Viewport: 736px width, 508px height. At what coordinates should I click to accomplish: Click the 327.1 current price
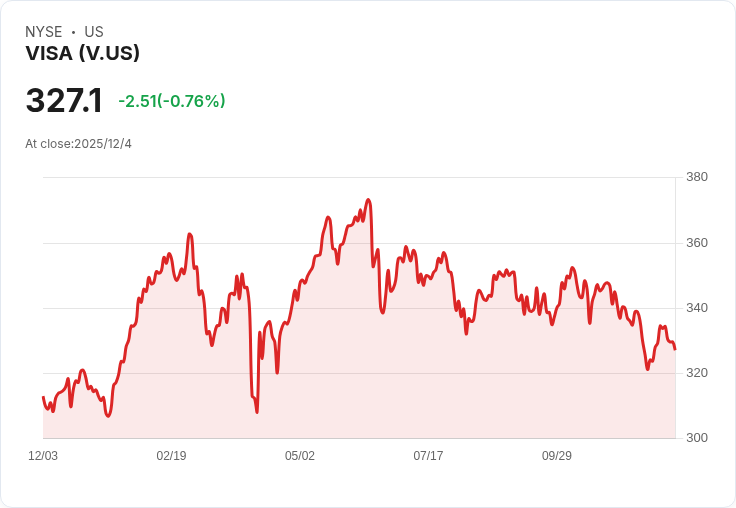(64, 100)
